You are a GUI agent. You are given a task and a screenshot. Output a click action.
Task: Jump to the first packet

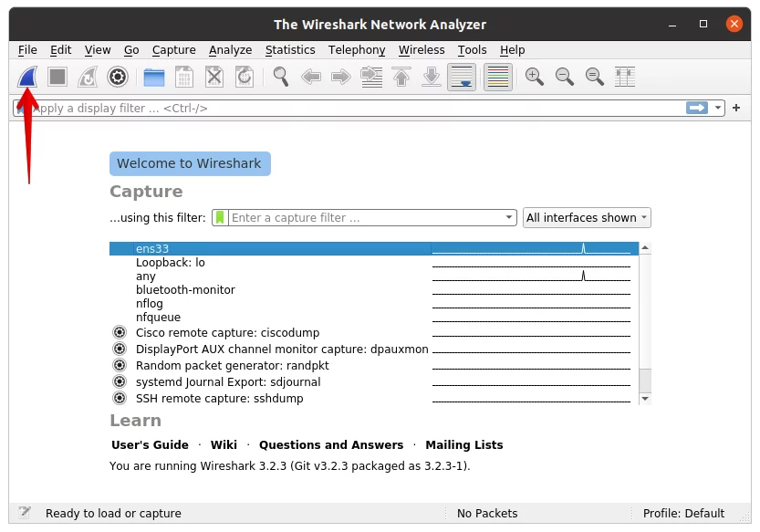tap(401, 77)
